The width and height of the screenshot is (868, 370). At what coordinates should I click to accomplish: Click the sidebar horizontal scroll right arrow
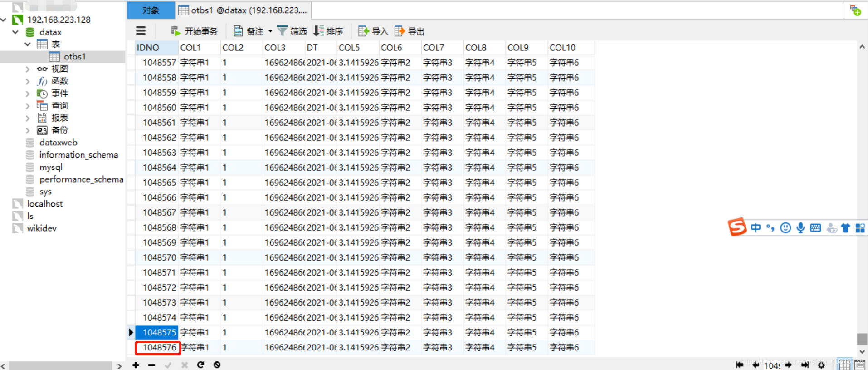[119, 366]
